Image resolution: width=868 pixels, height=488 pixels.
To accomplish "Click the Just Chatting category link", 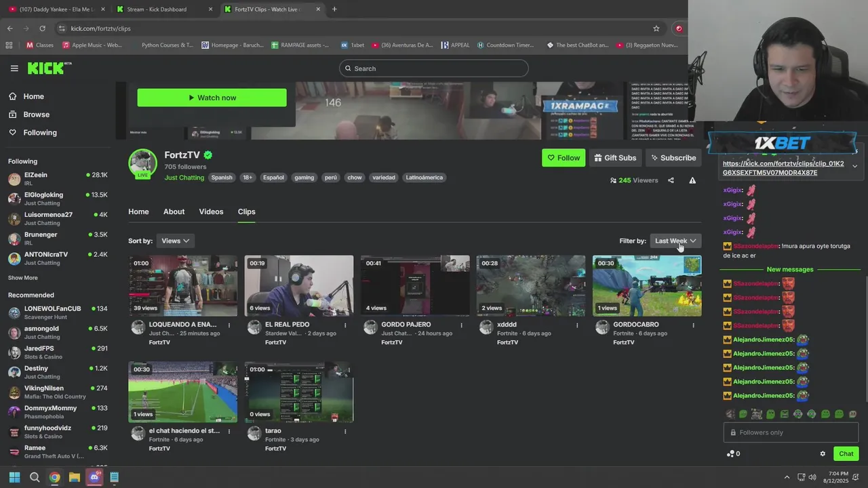I will (184, 178).
